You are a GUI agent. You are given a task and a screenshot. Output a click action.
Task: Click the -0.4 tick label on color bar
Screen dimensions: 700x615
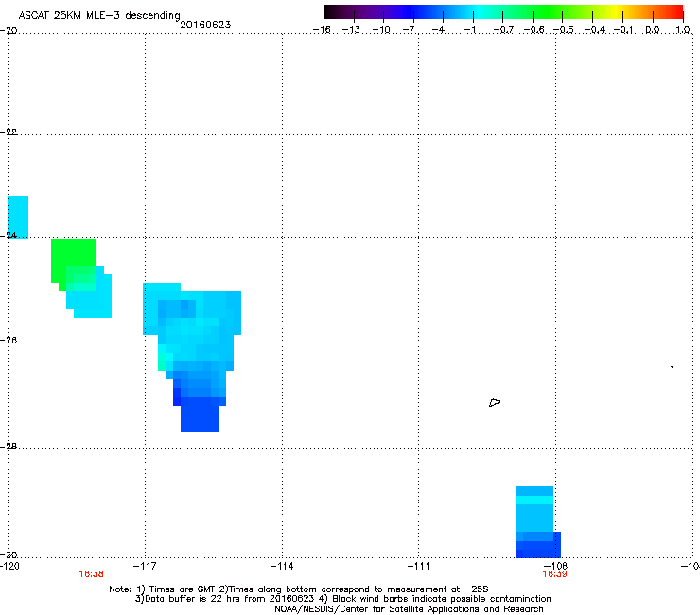click(x=595, y=30)
